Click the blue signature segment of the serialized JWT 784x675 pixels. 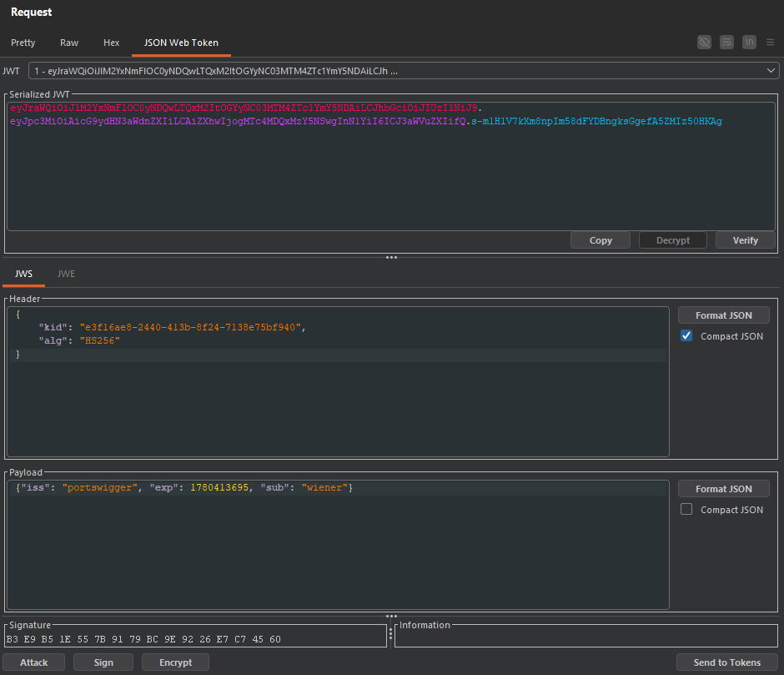point(596,122)
